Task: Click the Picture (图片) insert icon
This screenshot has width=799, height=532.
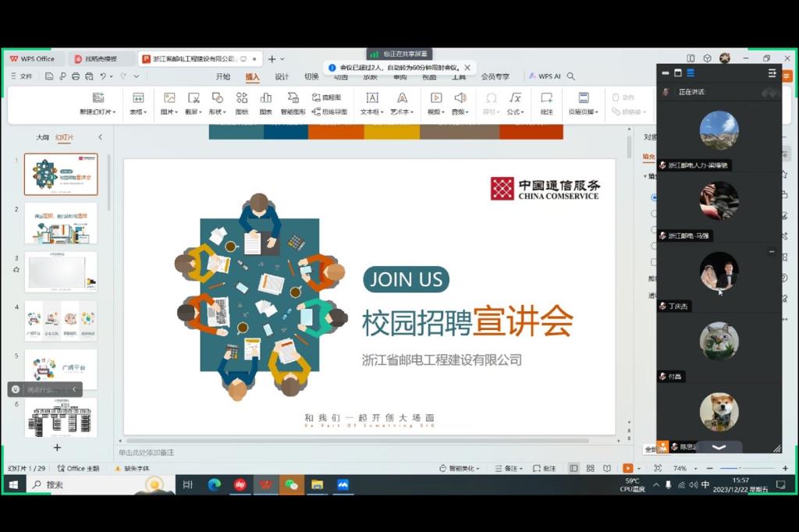Action: pos(169,98)
